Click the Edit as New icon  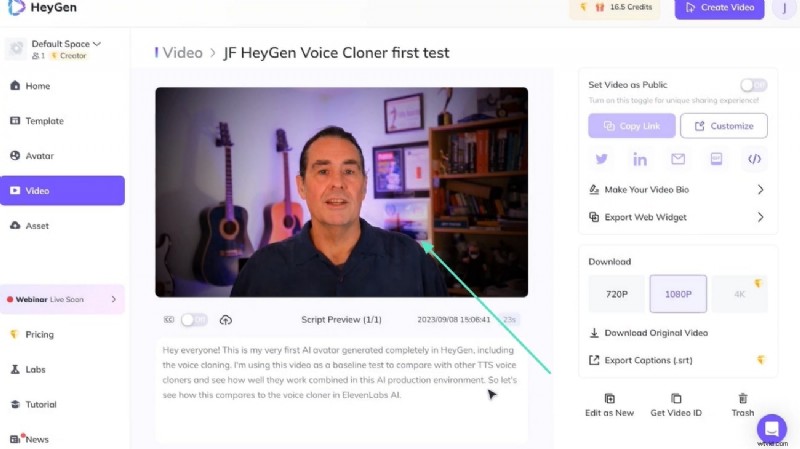pos(610,398)
